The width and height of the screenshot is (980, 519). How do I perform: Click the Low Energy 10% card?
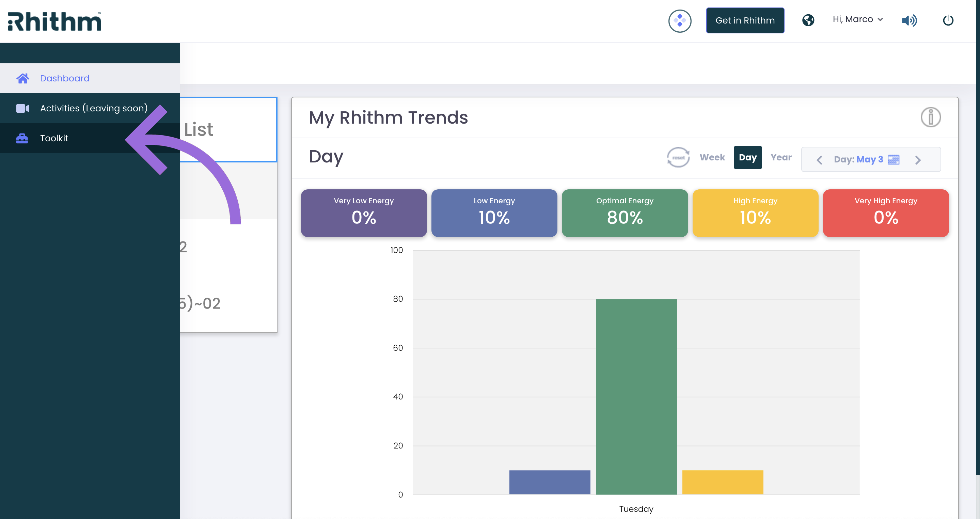(494, 213)
